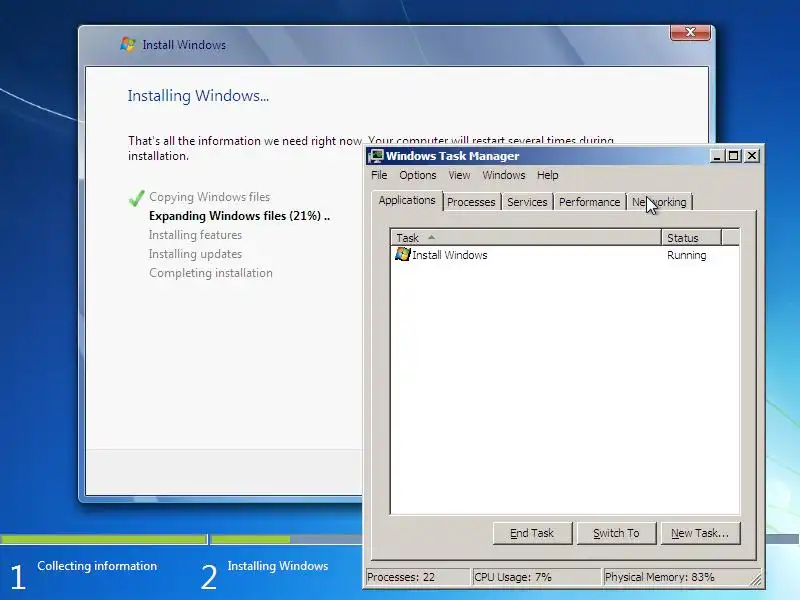Switch to the Processes tab

pyautogui.click(x=471, y=202)
